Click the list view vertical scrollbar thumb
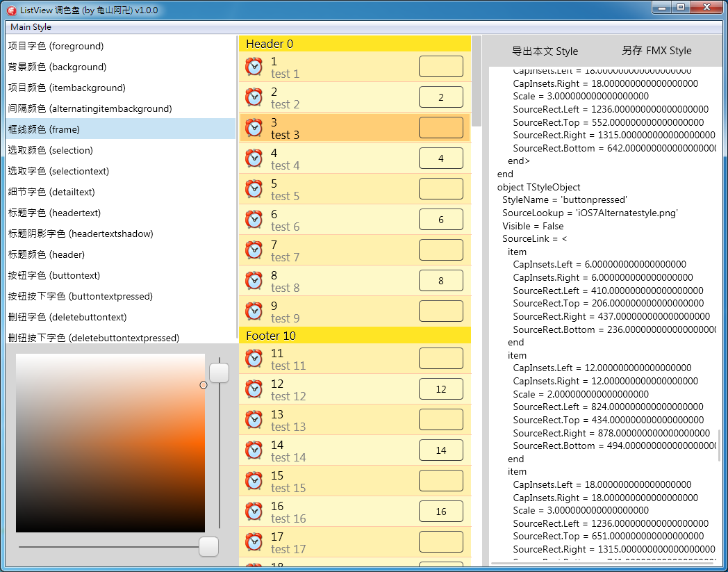The height and width of the screenshot is (572, 728). click(x=477, y=81)
